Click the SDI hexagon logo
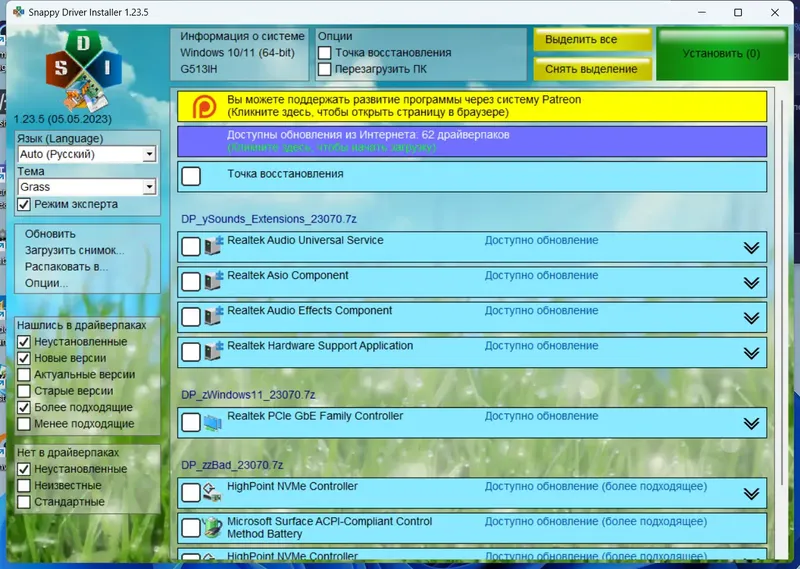Screen dimensions: 800x569 point(84,71)
